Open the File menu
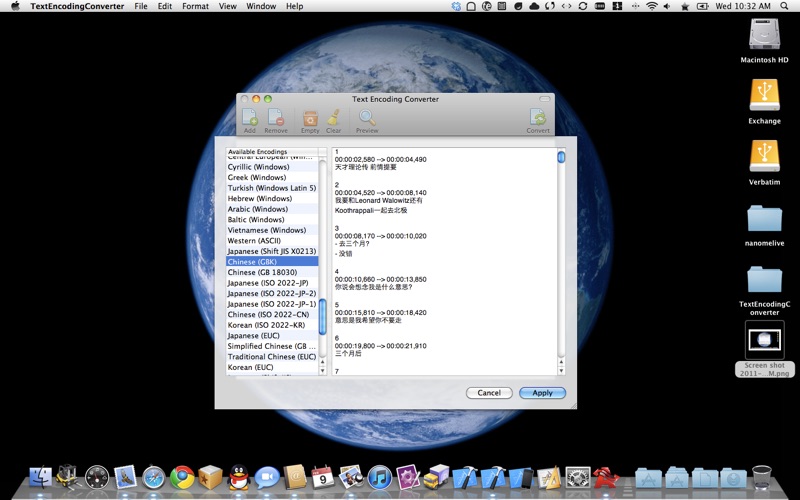This screenshot has width=800, height=500. pyautogui.click(x=141, y=6)
